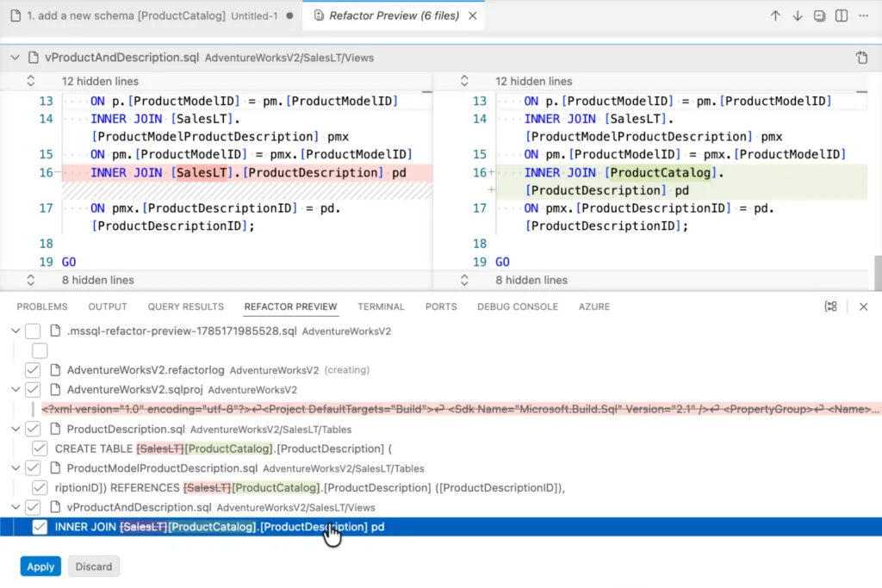Collapse vProductAndDescription.sql diff header chevron
Image resolution: width=882 pixels, height=588 pixels.
(x=16, y=58)
